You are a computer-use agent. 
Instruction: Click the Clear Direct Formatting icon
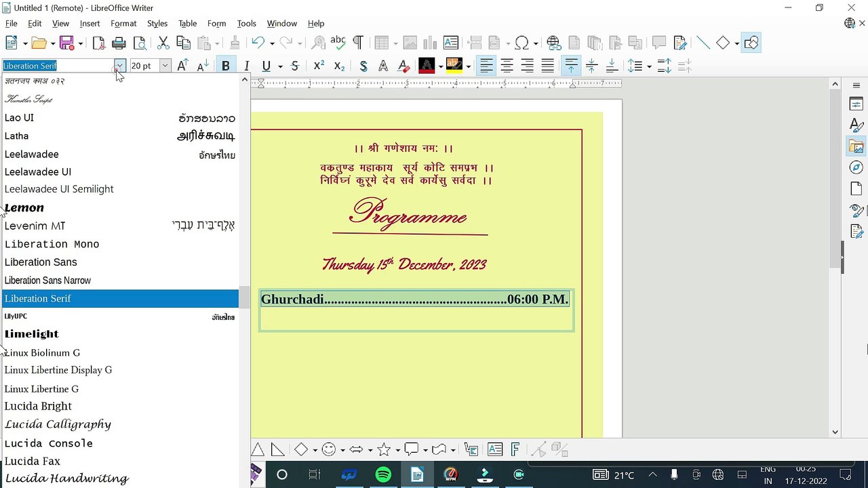point(403,66)
